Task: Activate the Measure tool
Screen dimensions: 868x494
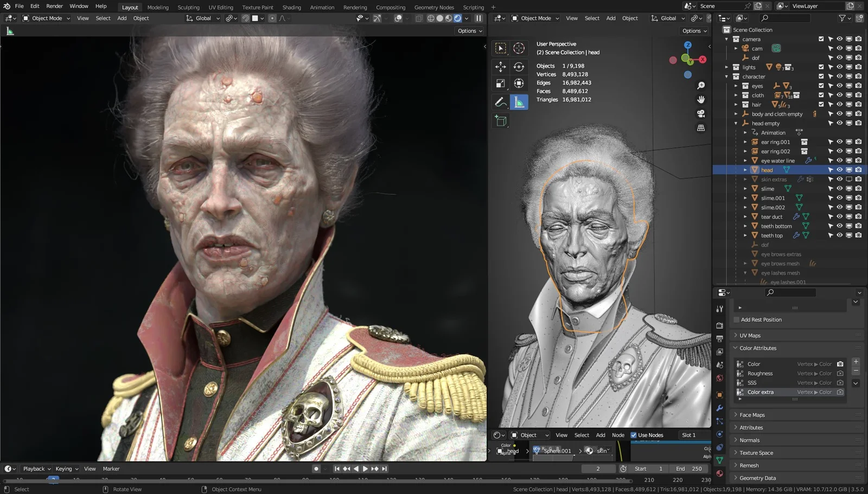Action: pyautogui.click(x=519, y=102)
